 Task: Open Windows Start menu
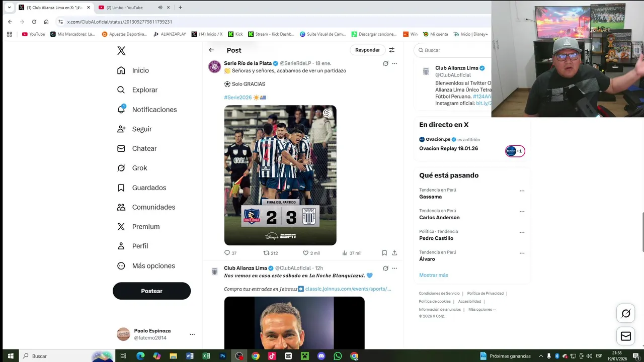[x=10, y=356]
